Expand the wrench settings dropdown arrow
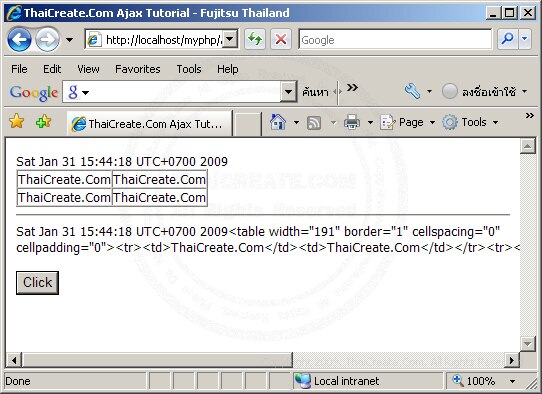Screen dimensions: 542x394 (x=429, y=92)
